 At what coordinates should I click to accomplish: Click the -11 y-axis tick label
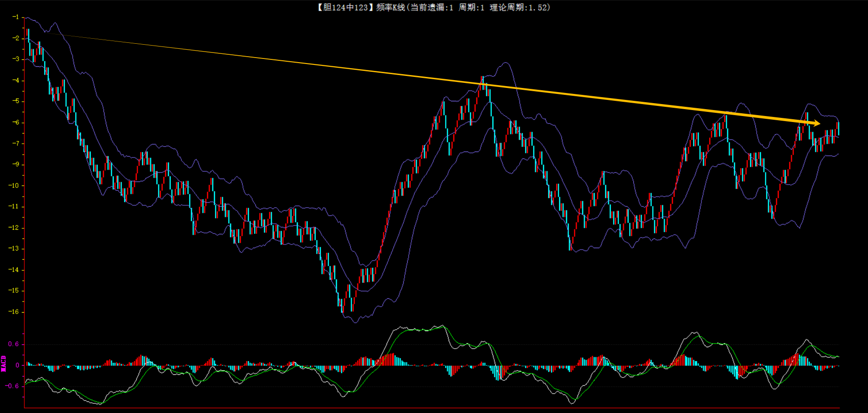tap(14, 206)
